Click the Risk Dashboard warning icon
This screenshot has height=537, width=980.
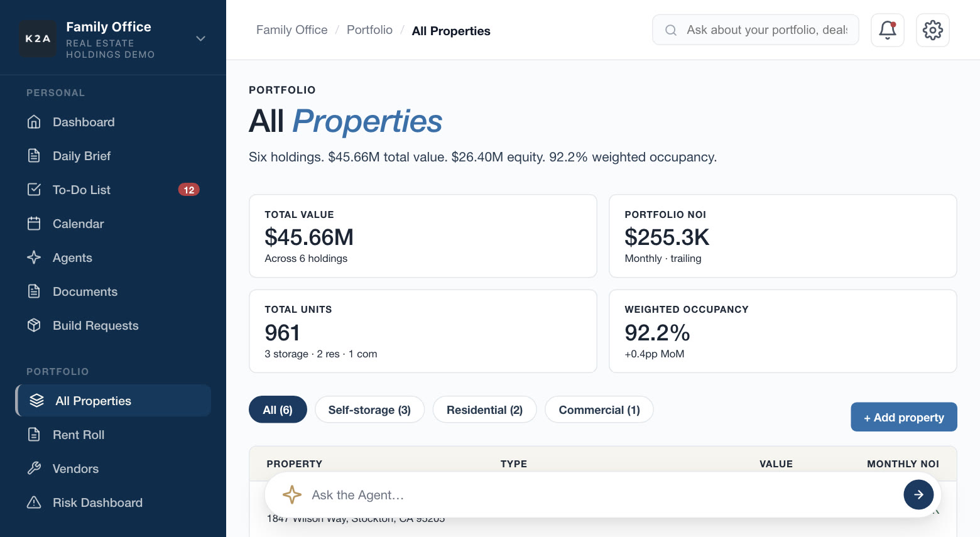34,502
